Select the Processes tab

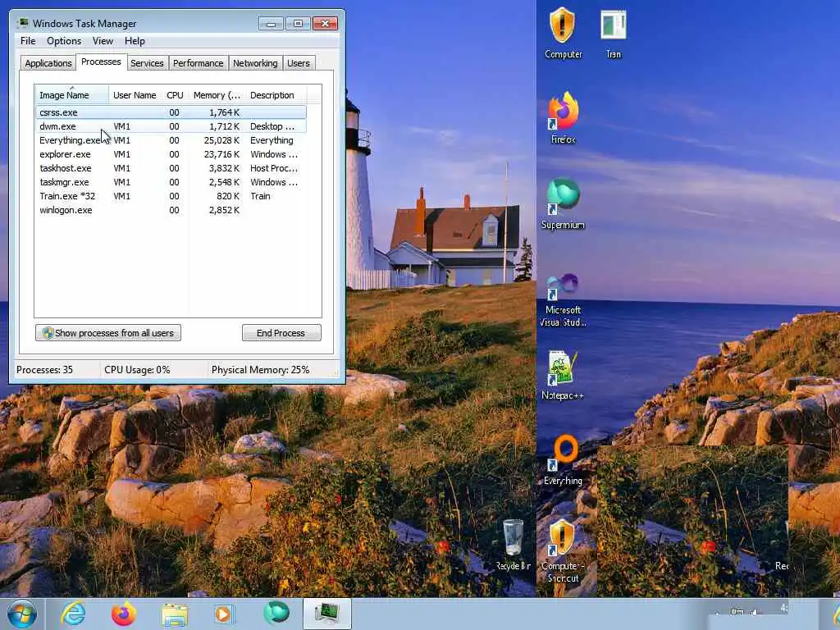pos(101,62)
